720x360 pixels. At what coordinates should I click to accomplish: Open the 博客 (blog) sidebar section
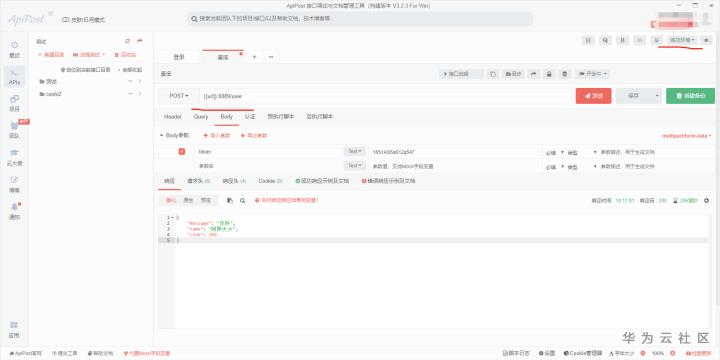pos(14,184)
